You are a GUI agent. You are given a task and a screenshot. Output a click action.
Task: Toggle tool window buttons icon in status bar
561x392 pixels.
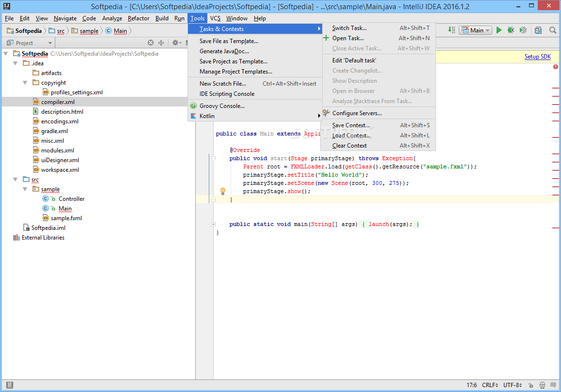pyautogui.click(x=10, y=385)
